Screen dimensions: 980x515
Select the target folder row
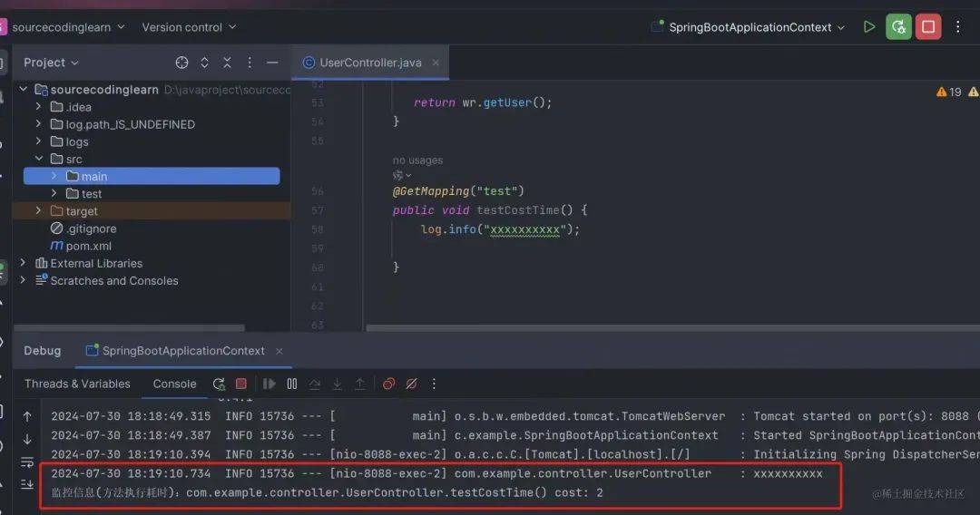(152, 211)
